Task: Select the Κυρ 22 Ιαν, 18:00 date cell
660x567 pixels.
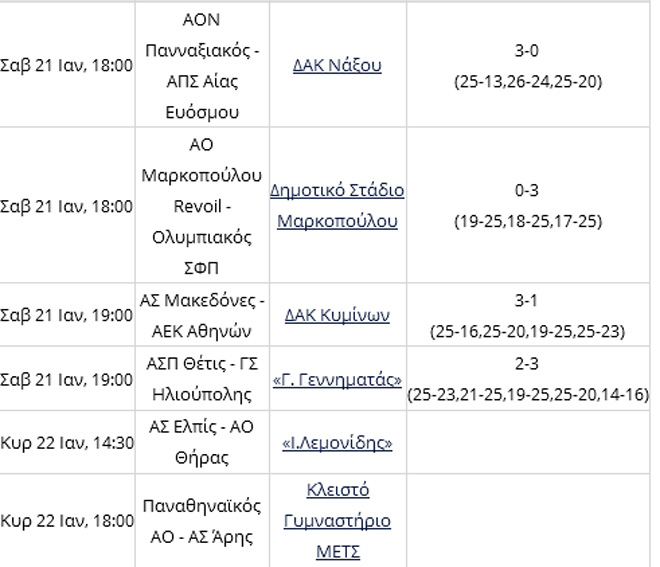Action: tap(67, 520)
